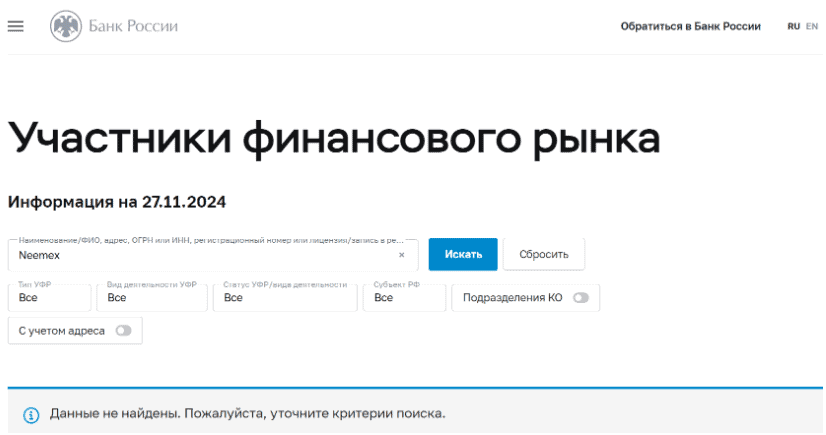
Task: Open the Тип УФР dropdown
Action: [50, 298]
